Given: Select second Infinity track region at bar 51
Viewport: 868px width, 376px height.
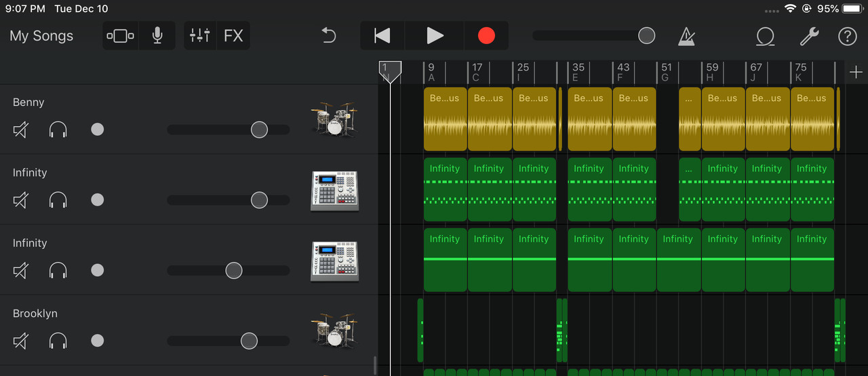Looking at the screenshot, I should pyautogui.click(x=679, y=260).
